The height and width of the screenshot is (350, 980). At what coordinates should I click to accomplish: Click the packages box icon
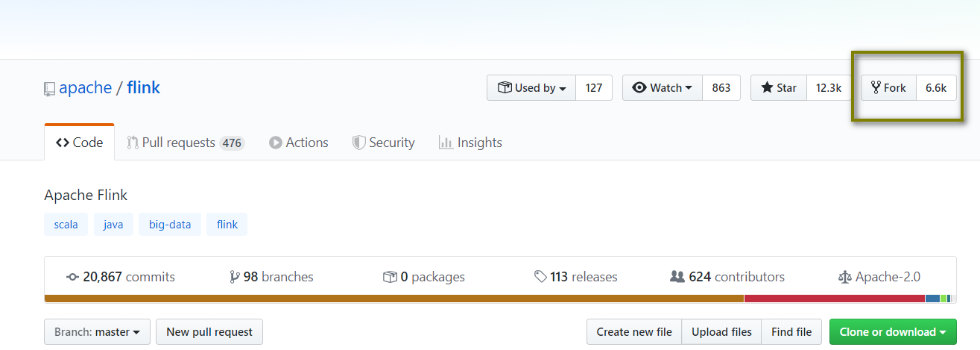(x=390, y=277)
